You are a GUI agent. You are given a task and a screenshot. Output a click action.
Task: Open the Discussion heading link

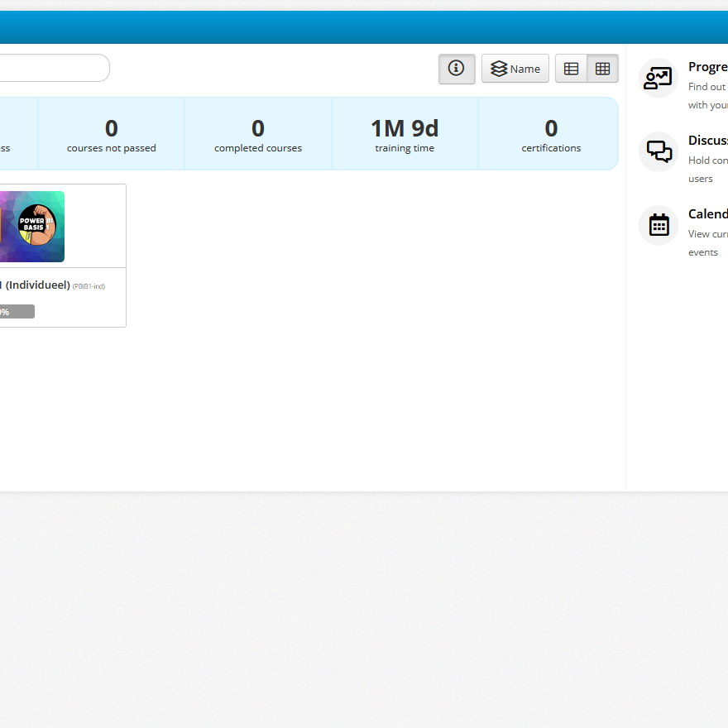coord(708,141)
